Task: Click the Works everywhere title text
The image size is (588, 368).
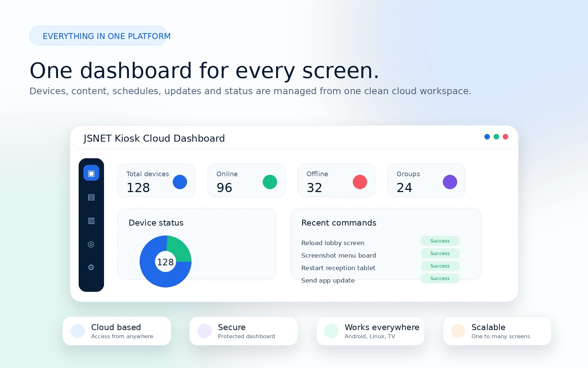Action: 382,327
